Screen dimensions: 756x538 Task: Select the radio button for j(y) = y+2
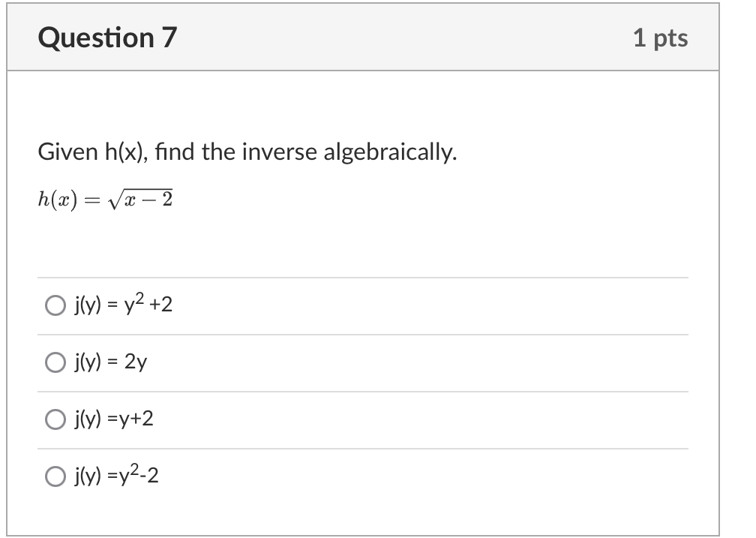point(55,421)
